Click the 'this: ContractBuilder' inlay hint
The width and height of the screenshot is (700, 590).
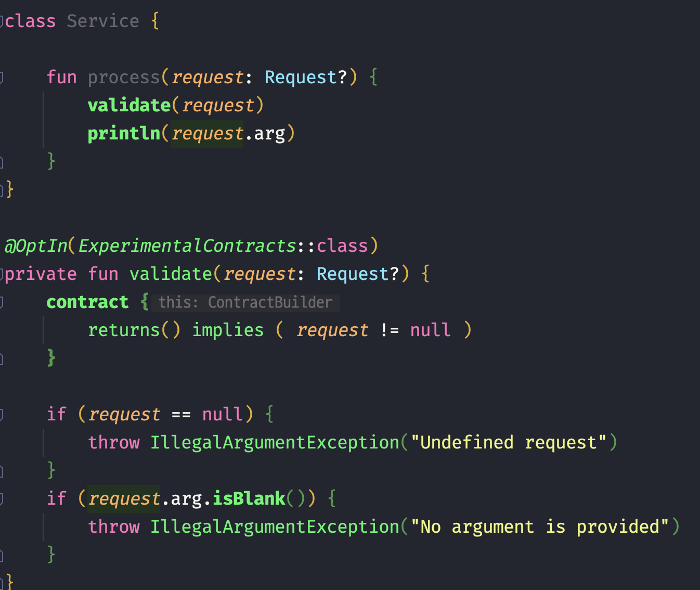tap(245, 302)
